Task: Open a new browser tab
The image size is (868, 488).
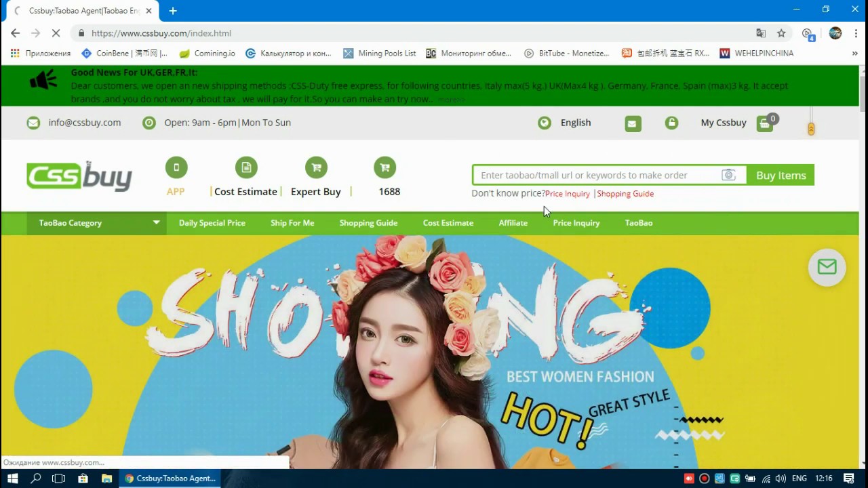Action: (x=173, y=11)
